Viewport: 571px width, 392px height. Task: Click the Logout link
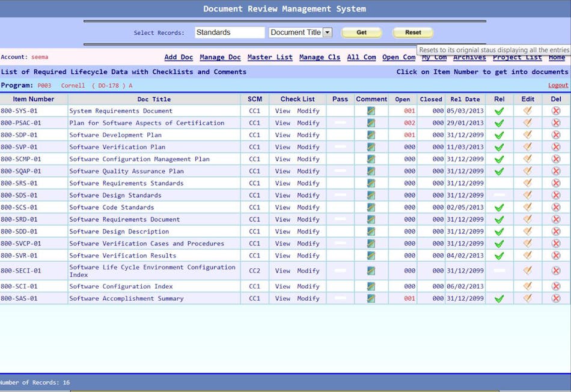[x=558, y=85]
